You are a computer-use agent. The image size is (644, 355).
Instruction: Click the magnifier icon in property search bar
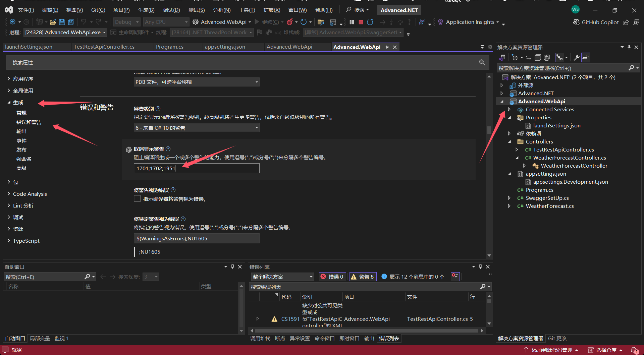(482, 62)
